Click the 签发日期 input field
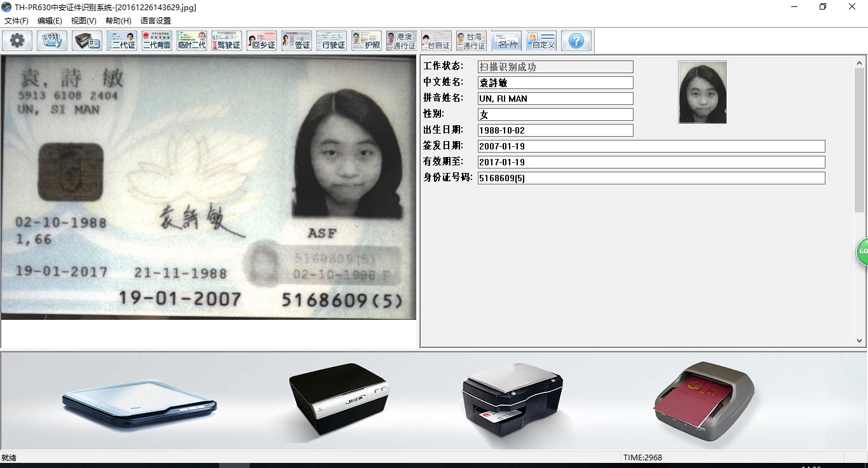The width and height of the screenshot is (868, 468). [651, 146]
